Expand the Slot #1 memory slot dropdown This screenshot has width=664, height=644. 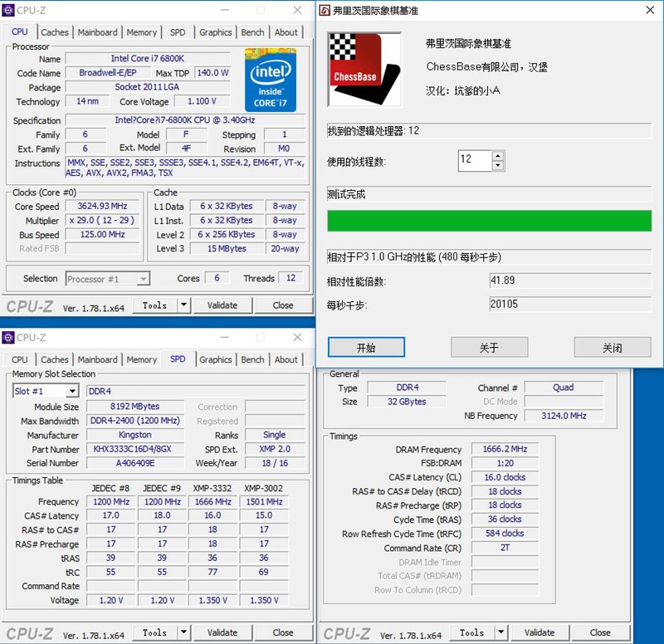point(72,391)
